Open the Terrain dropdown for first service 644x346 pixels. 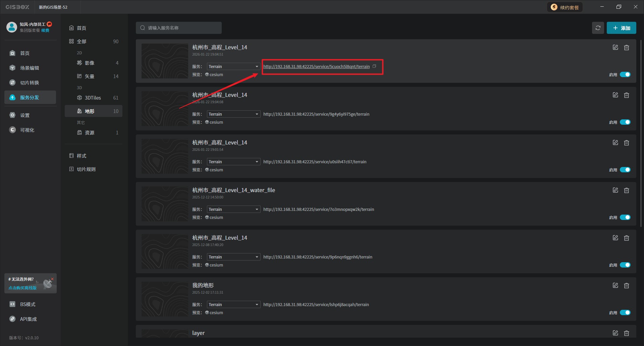click(233, 66)
